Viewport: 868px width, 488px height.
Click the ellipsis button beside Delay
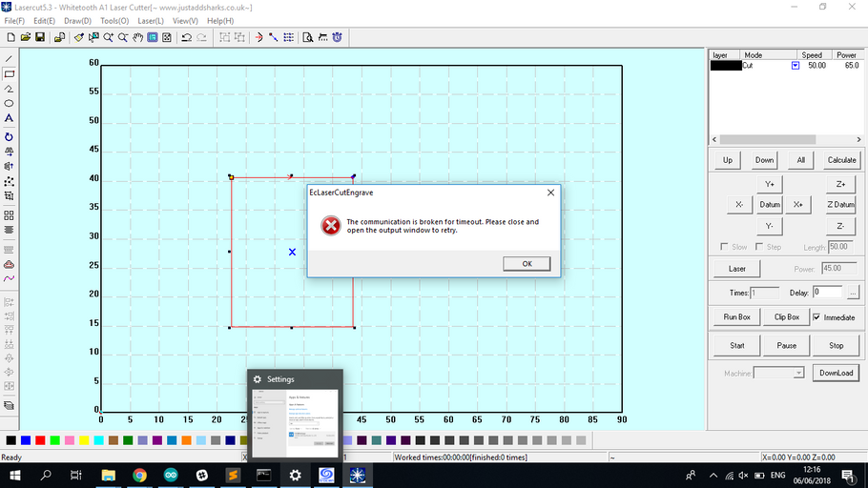tap(853, 293)
